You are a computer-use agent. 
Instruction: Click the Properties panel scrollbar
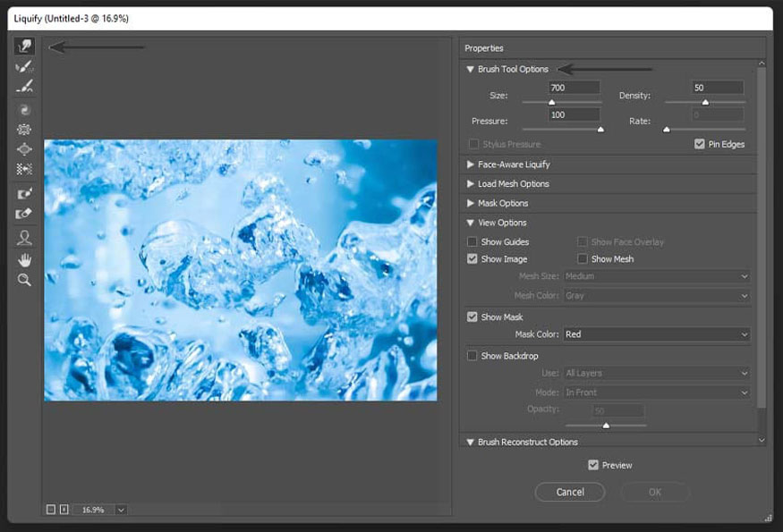click(761, 237)
